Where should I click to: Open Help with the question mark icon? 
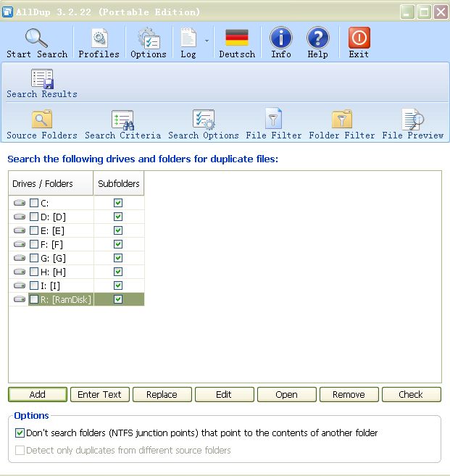pos(317,38)
